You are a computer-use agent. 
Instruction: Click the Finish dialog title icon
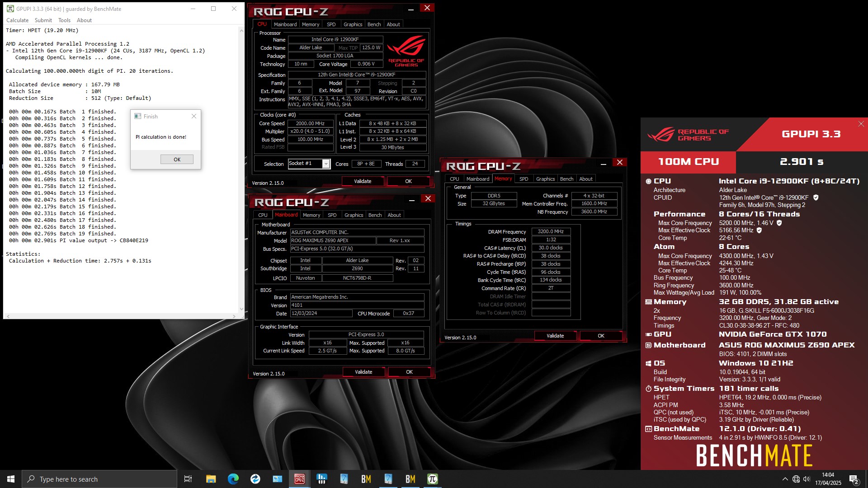point(138,116)
